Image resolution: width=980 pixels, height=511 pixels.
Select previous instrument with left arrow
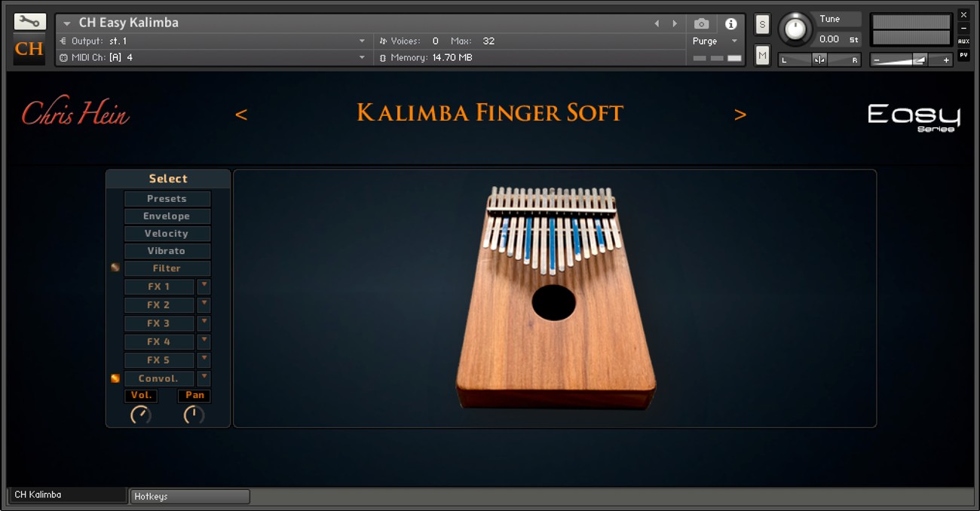[657, 23]
